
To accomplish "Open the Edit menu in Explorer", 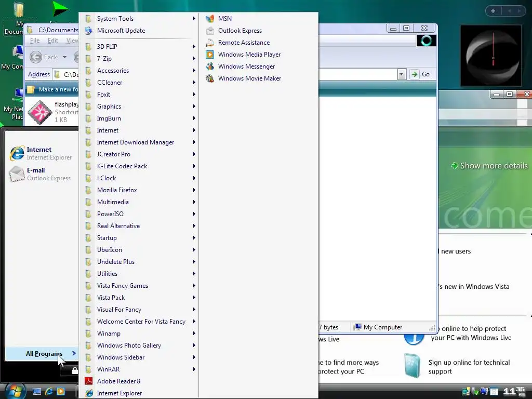I will coord(52,41).
